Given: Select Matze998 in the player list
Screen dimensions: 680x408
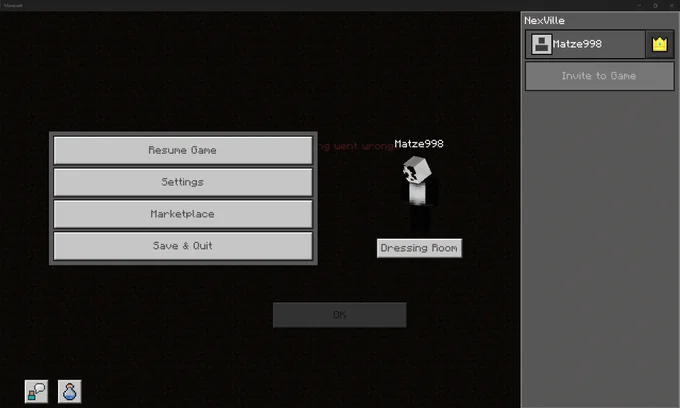Looking at the screenshot, I should (585, 44).
